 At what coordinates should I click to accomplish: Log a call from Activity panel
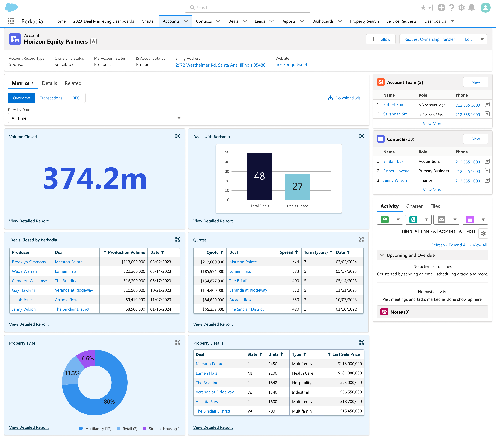[413, 220]
